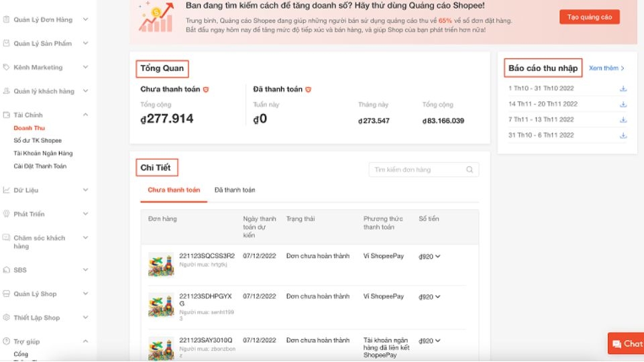The height and width of the screenshot is (362, 644).
Task: Click the monthly paid amount ₫273.547
Action: coord(374,121)
